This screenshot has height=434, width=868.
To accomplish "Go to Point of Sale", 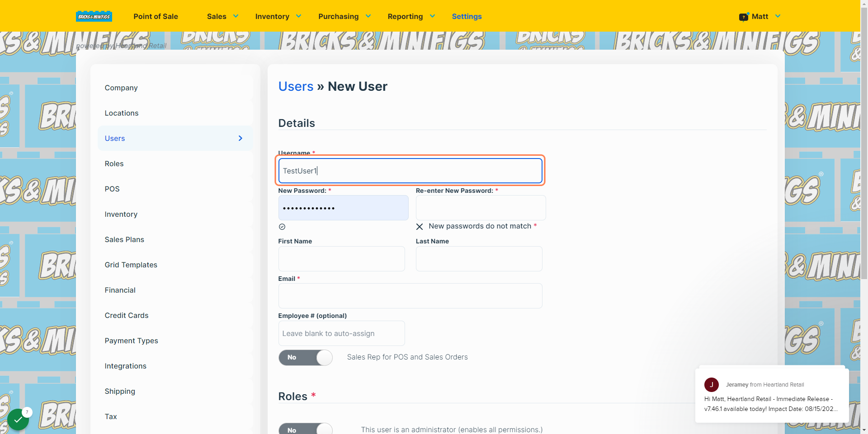I will [x=156, y=16].
